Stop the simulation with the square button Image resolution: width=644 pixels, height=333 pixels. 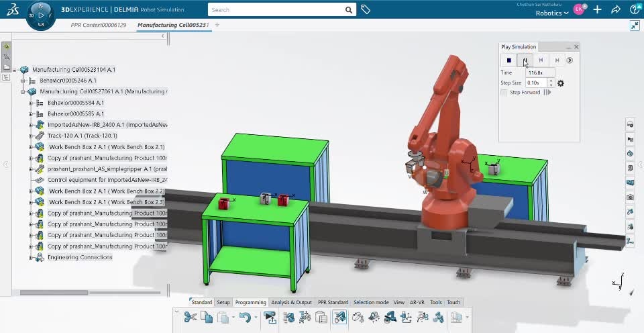(x=509, y=60)
